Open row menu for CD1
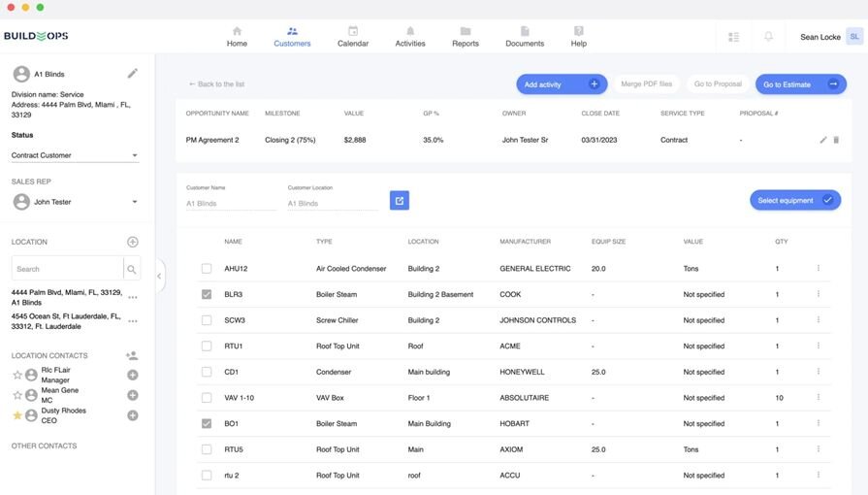Viewport: 868px width, 495px height. 819,372
